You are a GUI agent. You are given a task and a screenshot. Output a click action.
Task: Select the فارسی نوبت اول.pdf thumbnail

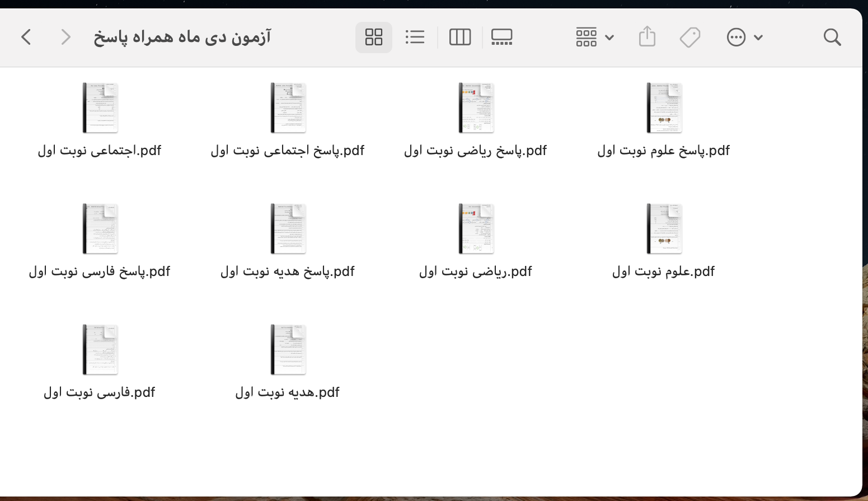(x=100, y=350)
